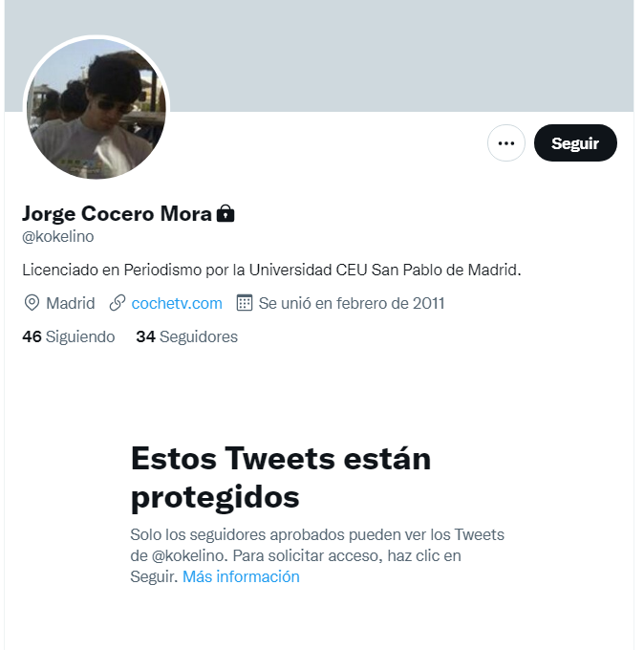The width and height of the screenshot is (644, 650).
Task: Open the Más información link
Action: coord(241,576)
